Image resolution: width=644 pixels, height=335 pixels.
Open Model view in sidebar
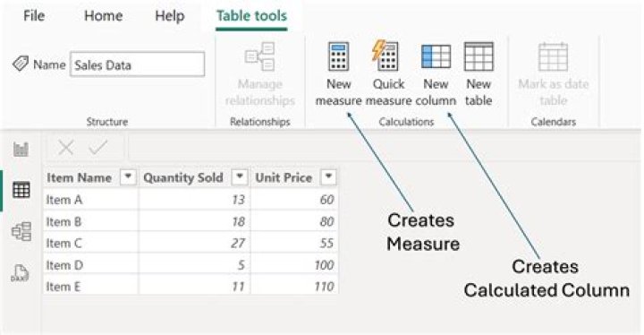21,231
